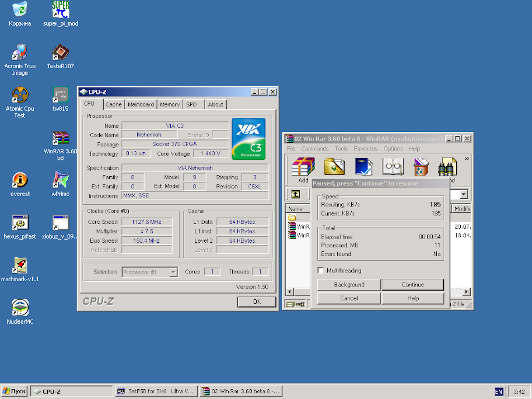Select the Acronis True Image desktop icon
This screenshot has width=532, height=399.
click(20, 60)
